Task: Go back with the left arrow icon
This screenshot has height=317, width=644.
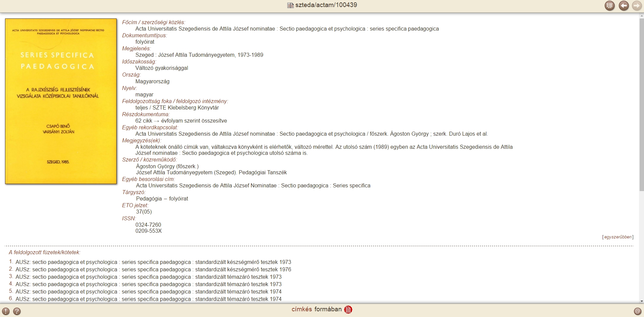Action: point(623,6)
